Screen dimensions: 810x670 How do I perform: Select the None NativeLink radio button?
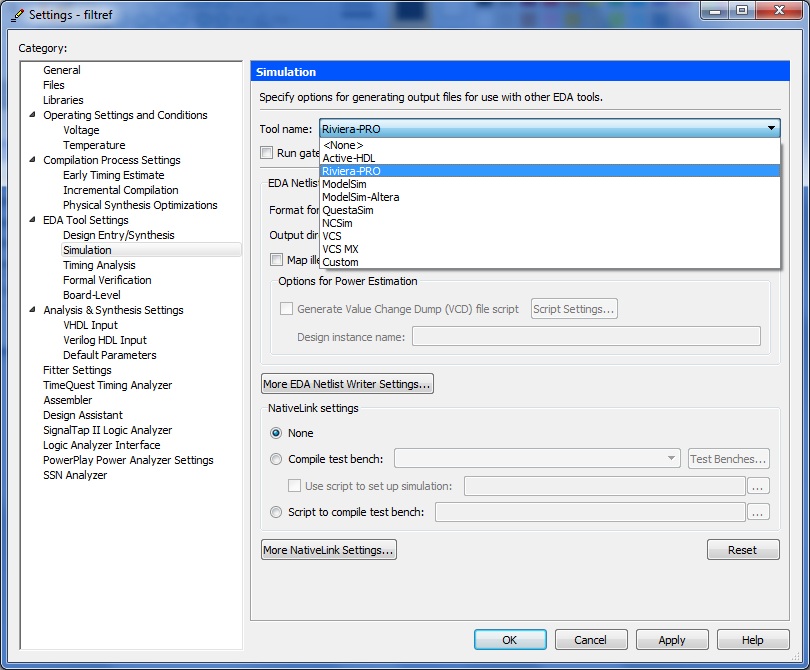click(x=276, y=433)
